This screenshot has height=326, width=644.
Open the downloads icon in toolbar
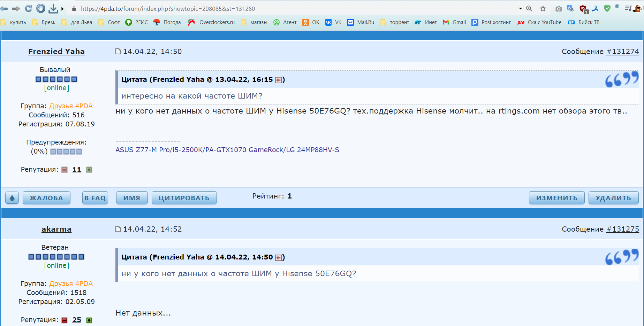pos(53,9)
